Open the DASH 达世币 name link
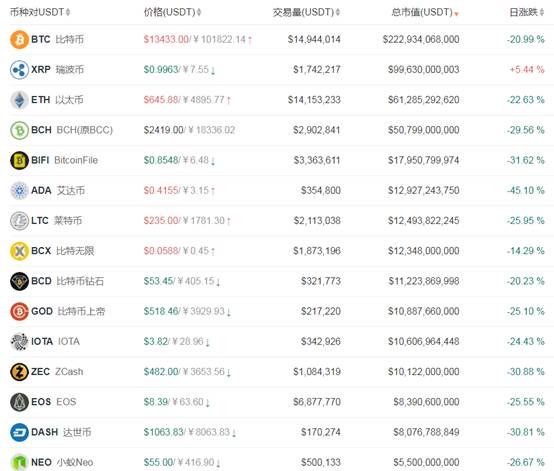This screenshot has width=554, height=471. click(x=61, y=432)
